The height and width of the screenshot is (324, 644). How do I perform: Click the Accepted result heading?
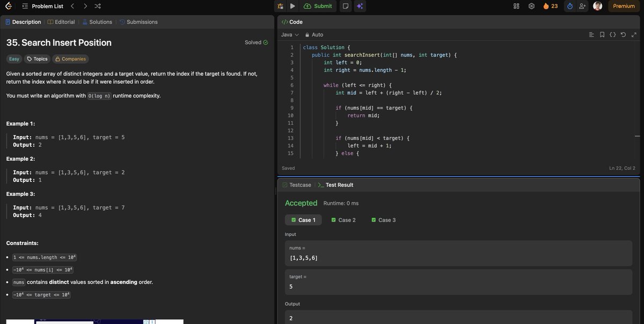pyautogui.click(x=301, y=203)
